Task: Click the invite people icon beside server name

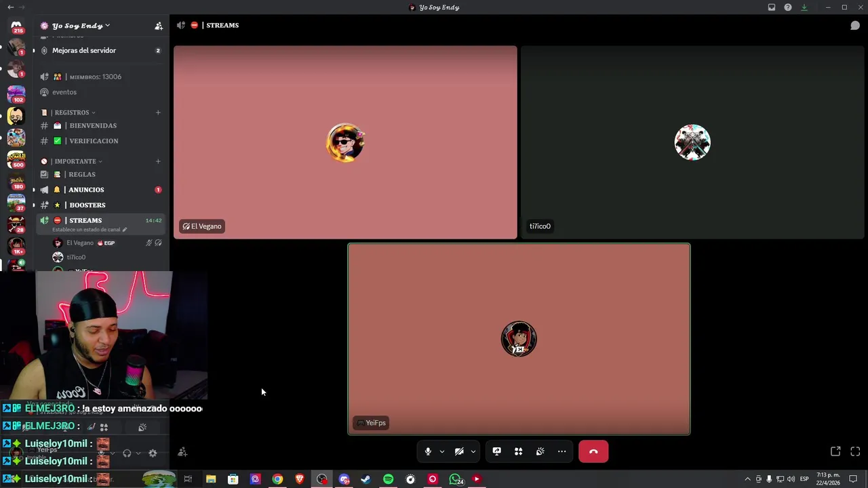Action: (159, 26)
